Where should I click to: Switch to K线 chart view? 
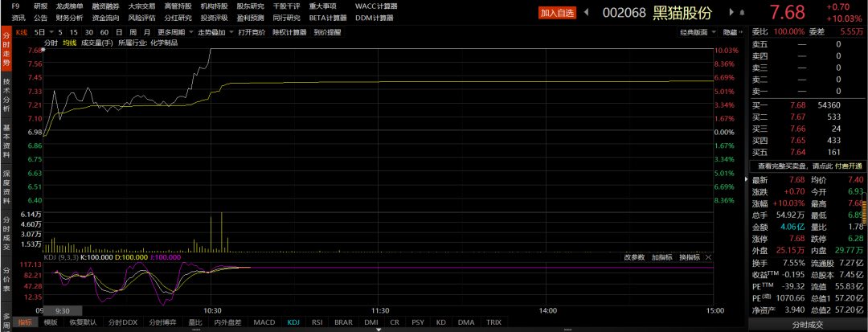[21, 33]
